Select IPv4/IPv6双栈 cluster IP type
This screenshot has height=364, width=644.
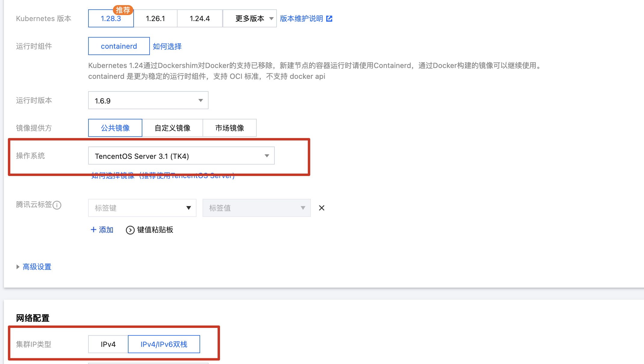(164, 344)
